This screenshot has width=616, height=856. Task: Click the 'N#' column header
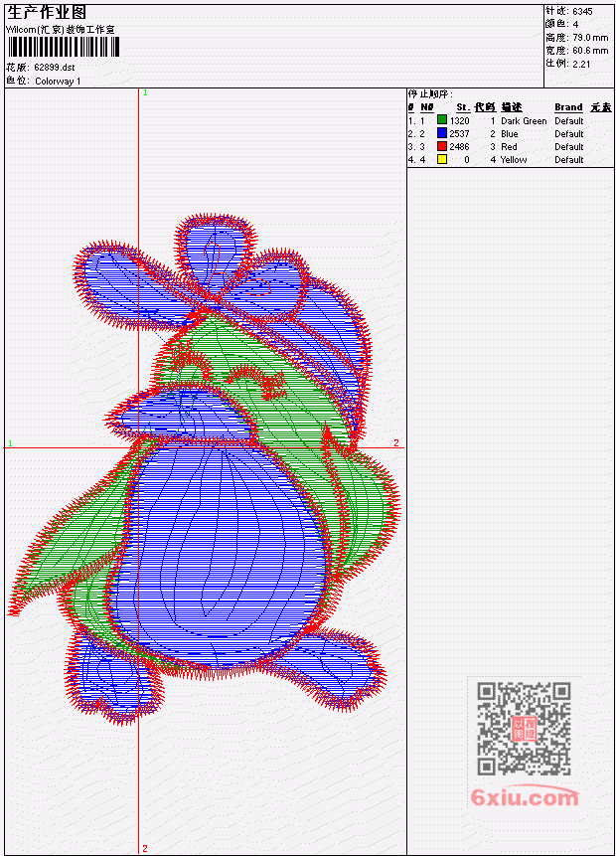pyautogui.click(x=427, y=107)
